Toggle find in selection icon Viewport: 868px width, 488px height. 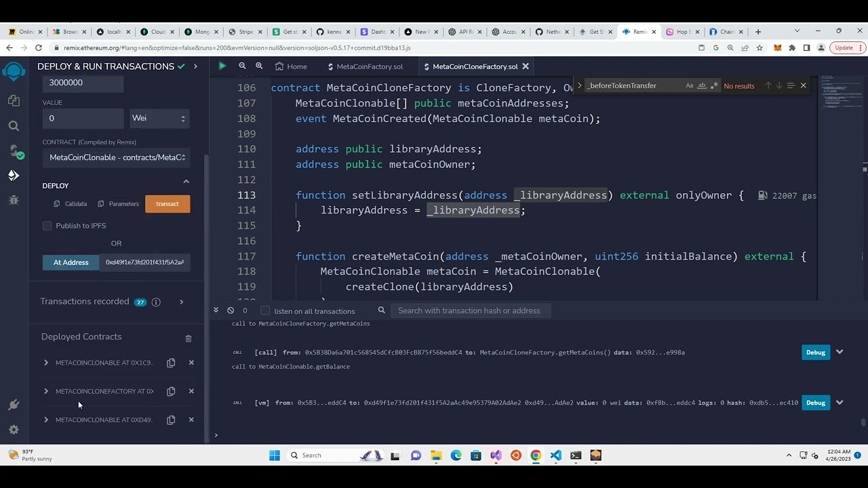[x=791, y=85]
